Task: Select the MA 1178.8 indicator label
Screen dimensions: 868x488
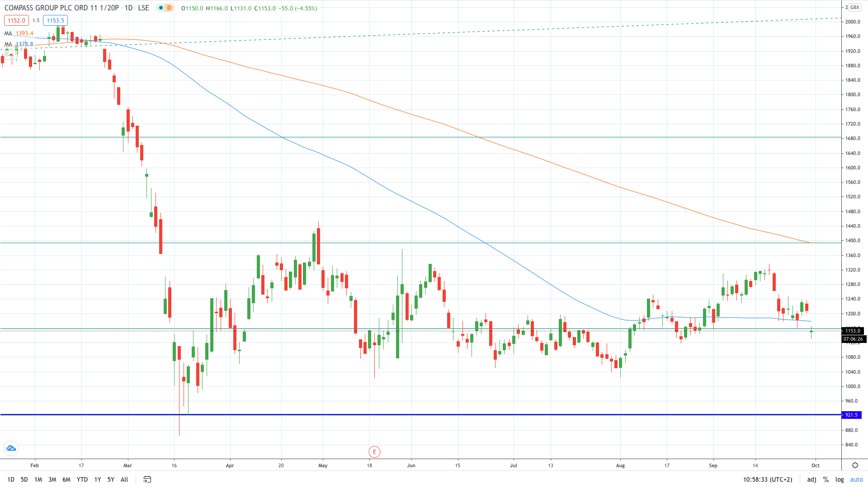Action: point(19,44)
